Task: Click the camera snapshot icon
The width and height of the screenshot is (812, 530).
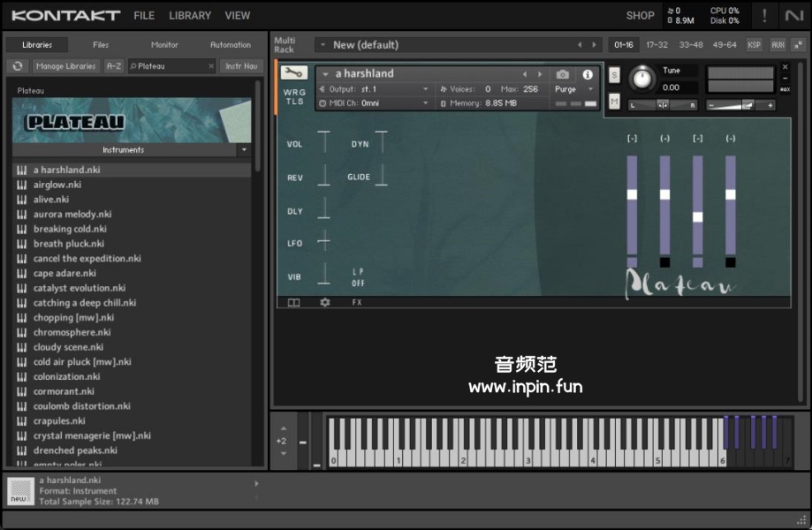Action: tap(563, 74)
